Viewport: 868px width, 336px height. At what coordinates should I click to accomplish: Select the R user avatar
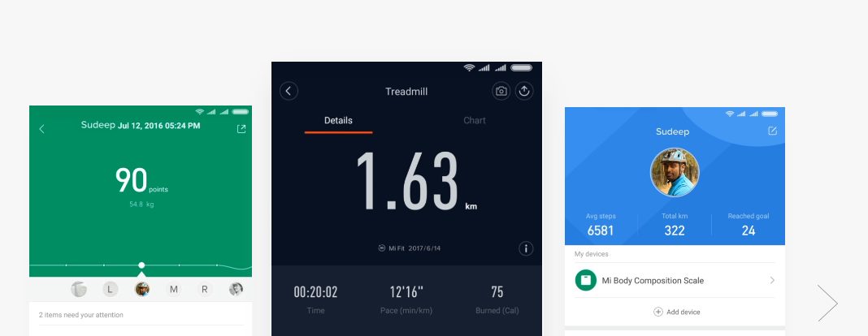205,289
